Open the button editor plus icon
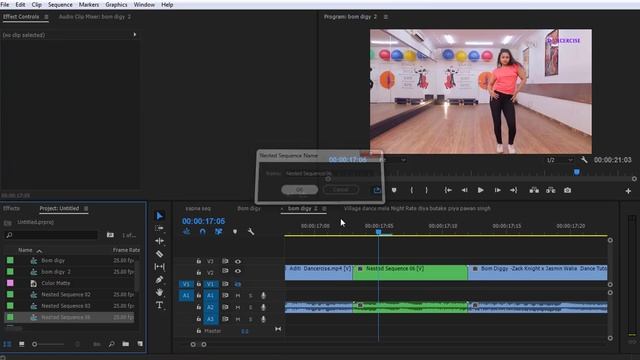Screen dimensions: 640x360 click(x=628, y=191)
